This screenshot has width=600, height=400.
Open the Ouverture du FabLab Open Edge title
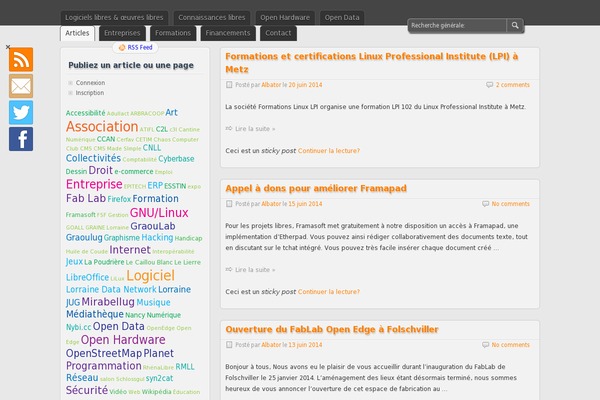pos(332,329)
